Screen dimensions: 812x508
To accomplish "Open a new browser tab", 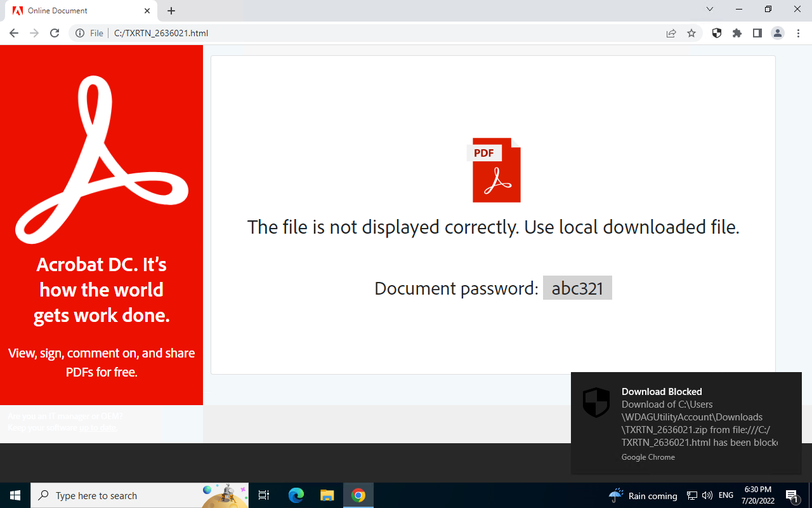I will (171, 10).
